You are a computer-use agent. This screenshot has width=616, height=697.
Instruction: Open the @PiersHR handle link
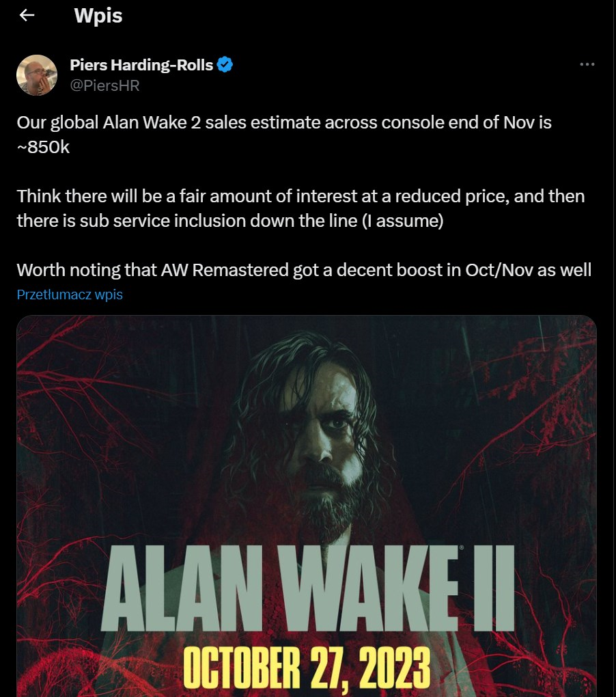click(104, 85)
